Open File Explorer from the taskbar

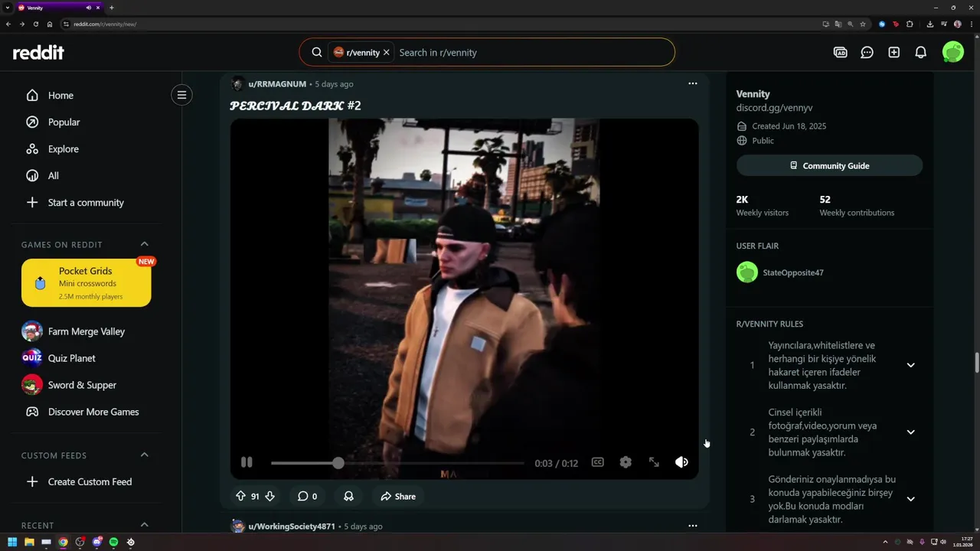(29, 542)
